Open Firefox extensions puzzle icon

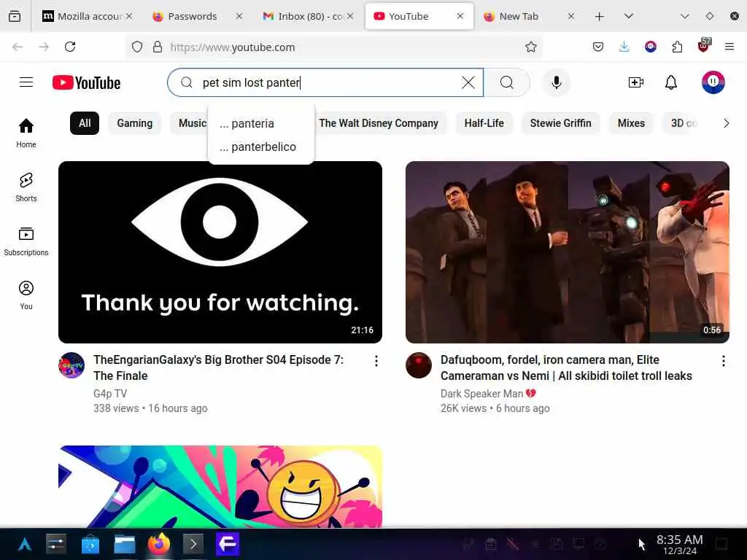point(677,47)
